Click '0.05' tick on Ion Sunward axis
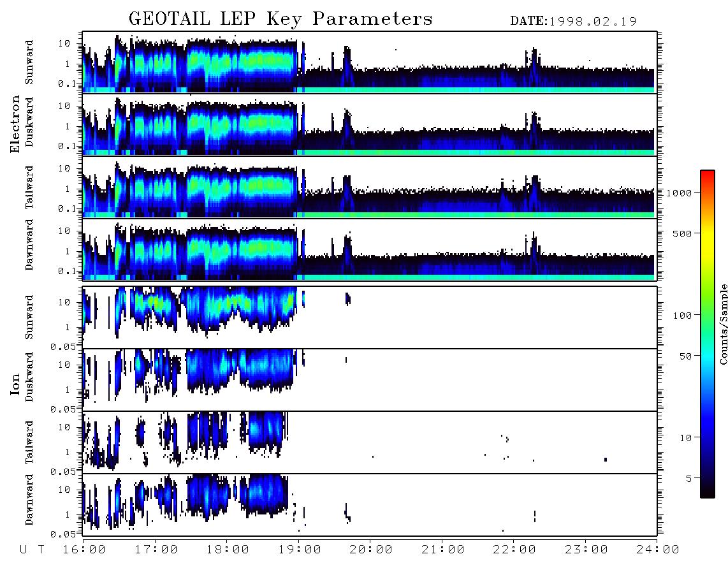 tap(63, 346)
